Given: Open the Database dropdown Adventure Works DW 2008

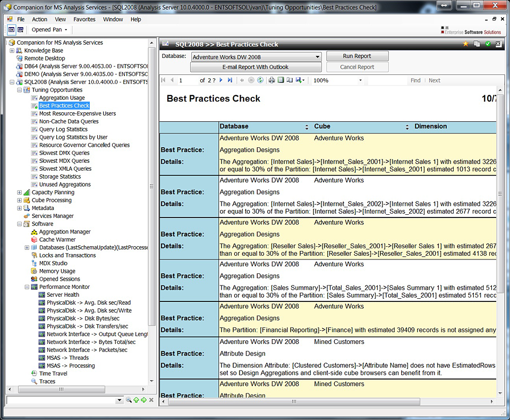Looking at the screenshot, I should [256, 57].
